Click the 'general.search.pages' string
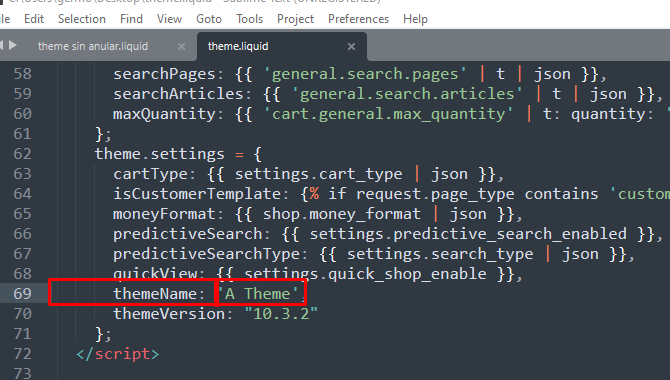 coord(365,74)
